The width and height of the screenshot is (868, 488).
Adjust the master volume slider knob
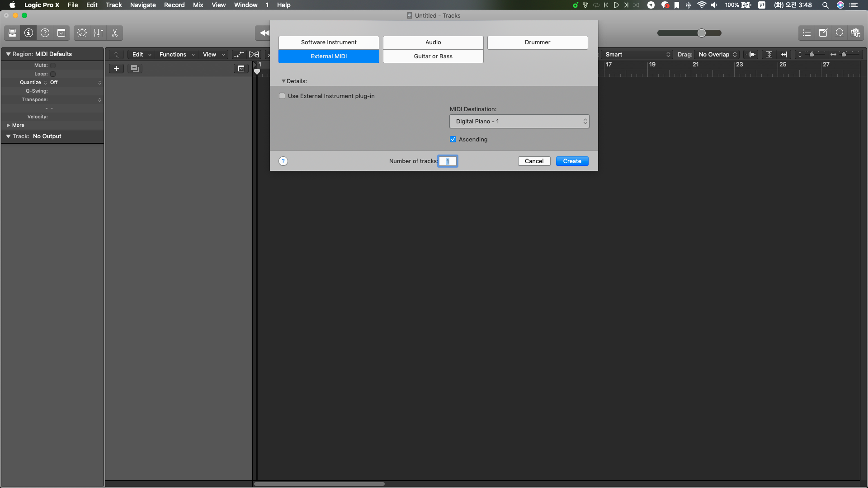coord(701,33)
